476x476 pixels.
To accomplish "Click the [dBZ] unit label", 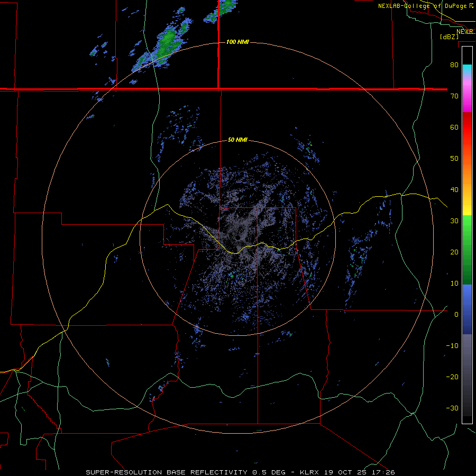I will (x=449, y=37).
